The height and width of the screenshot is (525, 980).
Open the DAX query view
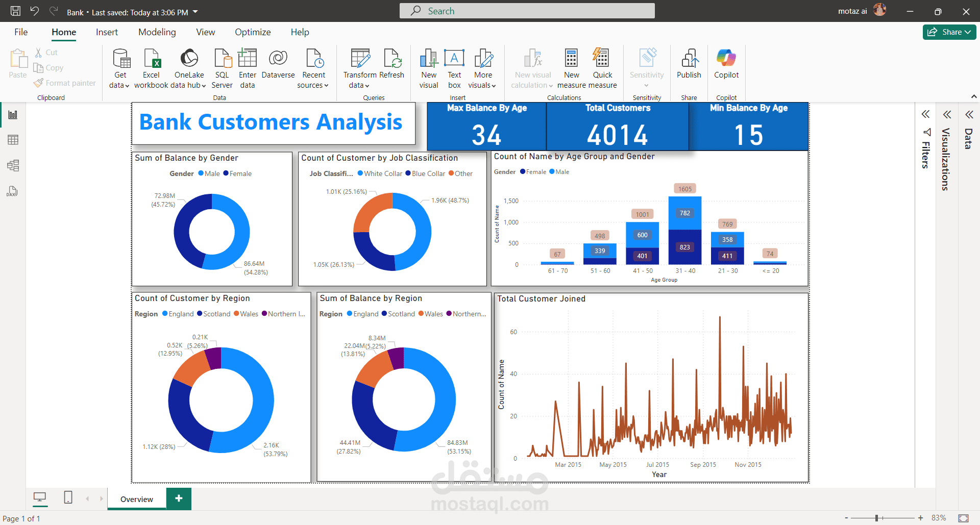point(13,191)
